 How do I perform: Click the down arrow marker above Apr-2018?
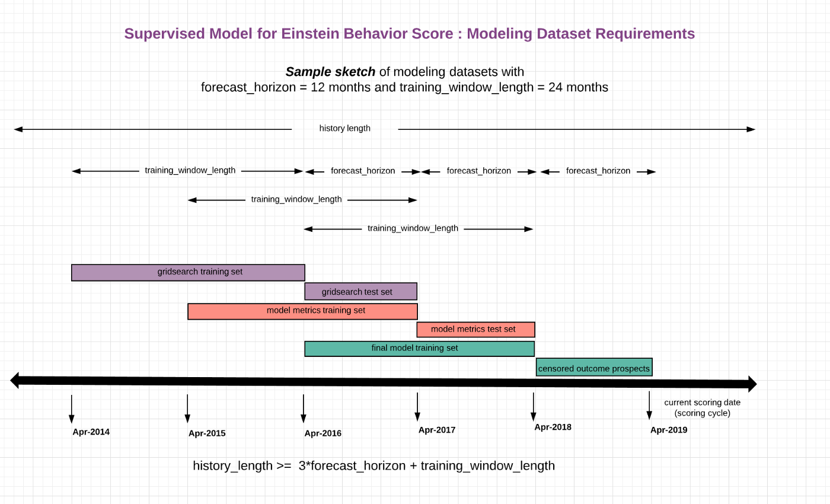click(534, 407)
